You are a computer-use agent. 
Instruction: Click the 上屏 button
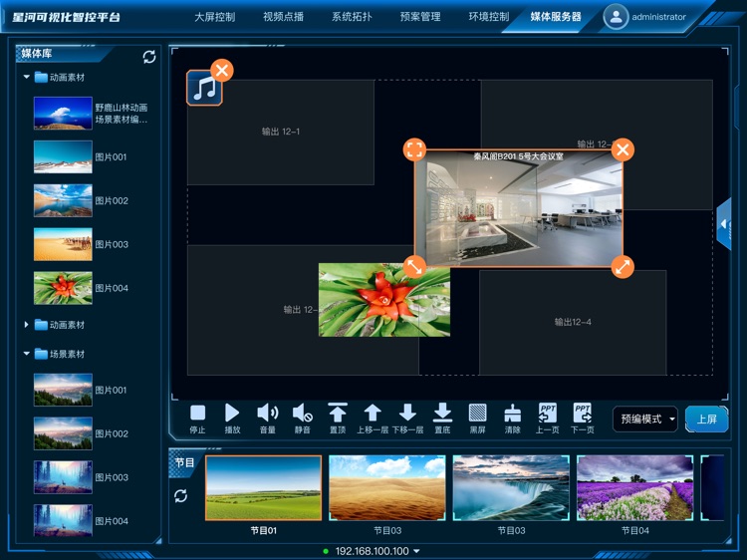(707, 419)
